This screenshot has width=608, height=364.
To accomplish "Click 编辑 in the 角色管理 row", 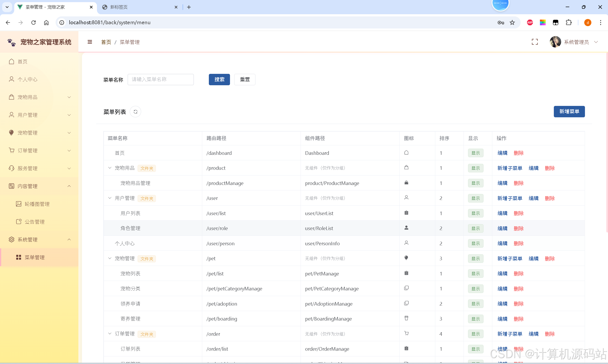I will (502, 229).
